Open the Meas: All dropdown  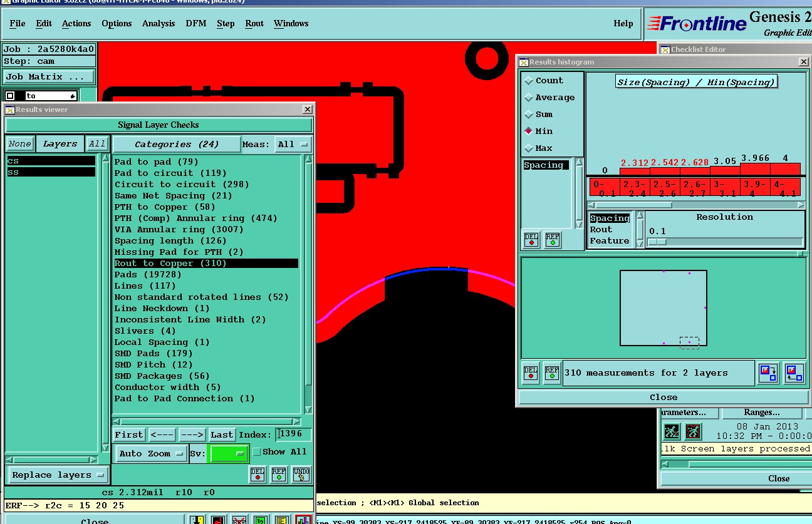click(x=294, y=145)
